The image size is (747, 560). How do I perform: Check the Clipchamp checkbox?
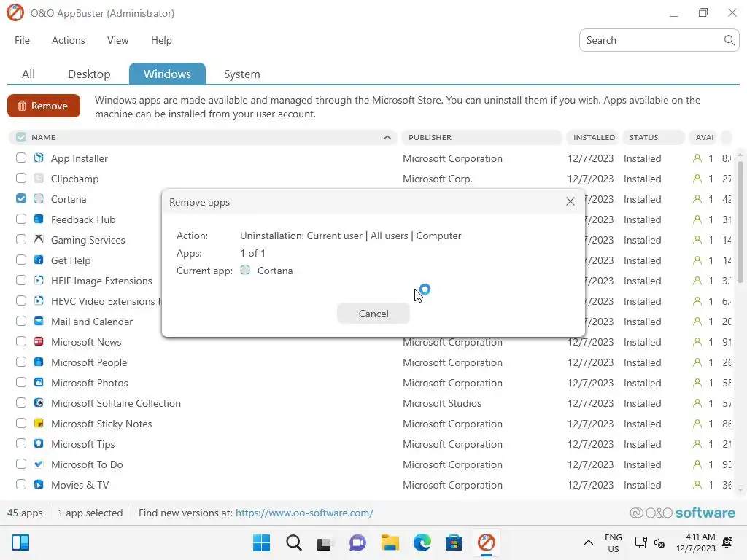click(21, 178)
